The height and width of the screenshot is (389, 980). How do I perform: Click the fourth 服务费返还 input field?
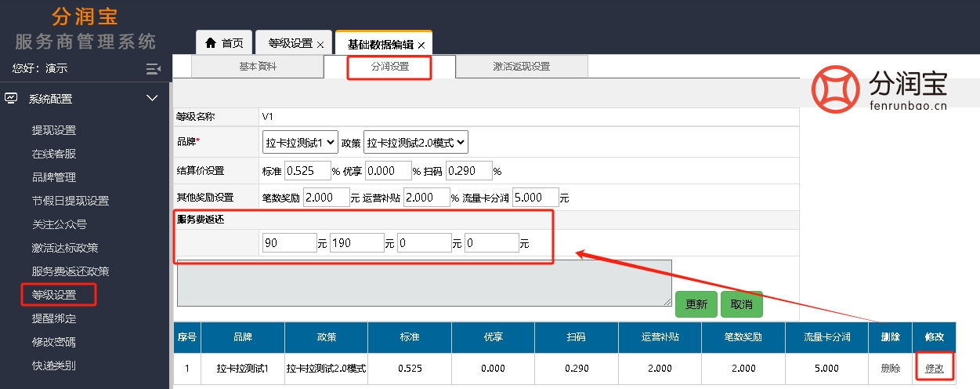pyautogui.click(x=491, y=243)
